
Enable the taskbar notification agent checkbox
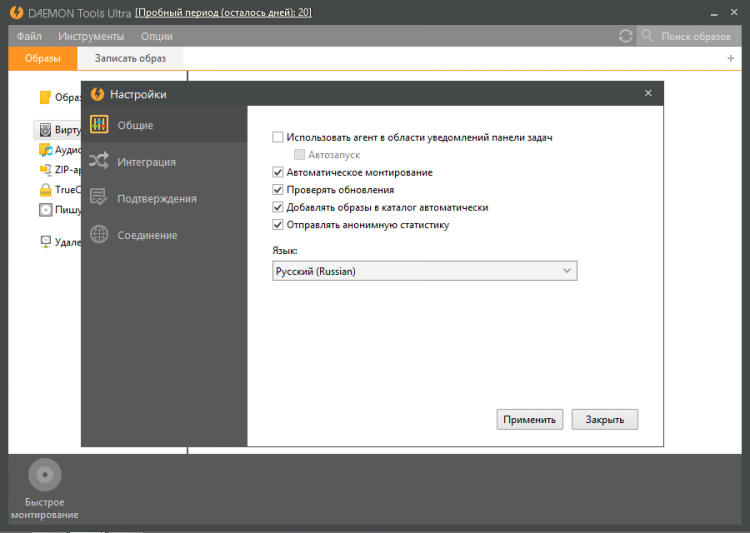tap(277, 137)
